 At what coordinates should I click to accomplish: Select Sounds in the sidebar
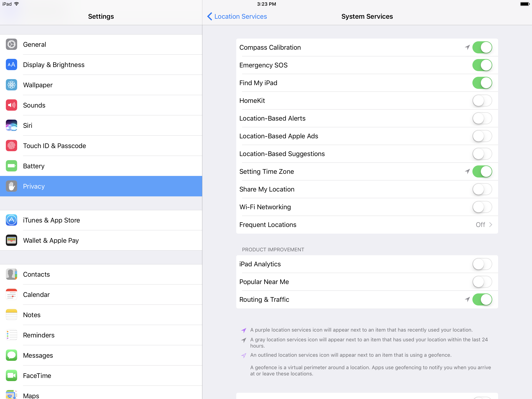[101, 105]
